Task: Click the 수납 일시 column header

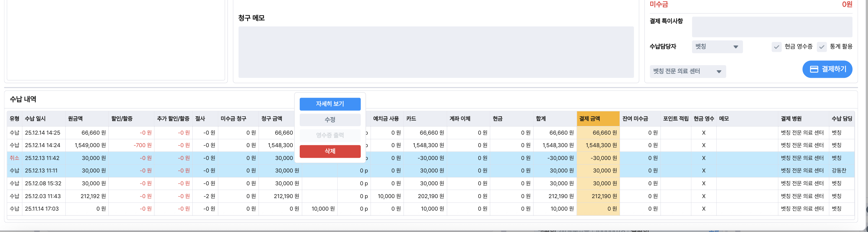Action: coord(35,119)
